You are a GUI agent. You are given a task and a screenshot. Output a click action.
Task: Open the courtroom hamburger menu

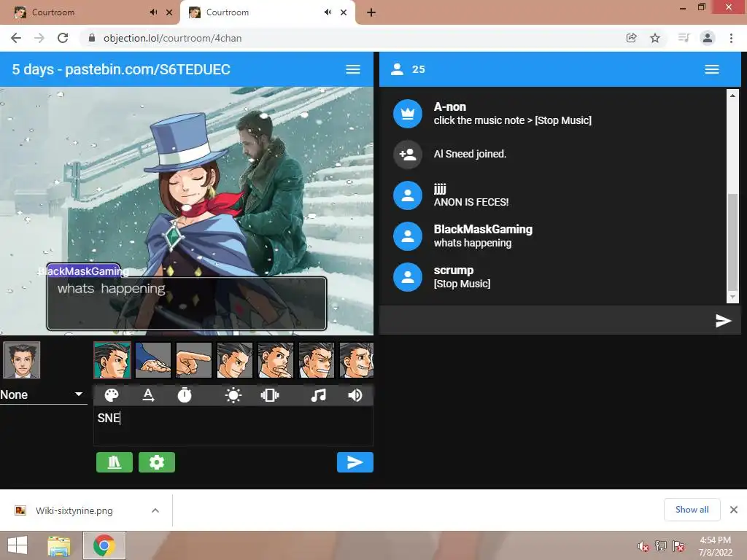353,69
